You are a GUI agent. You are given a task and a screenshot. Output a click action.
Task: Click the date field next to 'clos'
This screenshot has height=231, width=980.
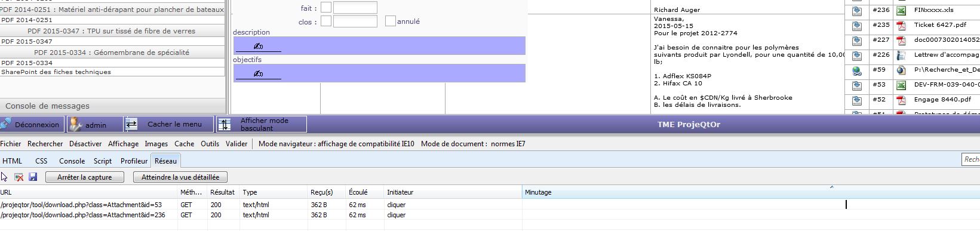pos(355,21)
